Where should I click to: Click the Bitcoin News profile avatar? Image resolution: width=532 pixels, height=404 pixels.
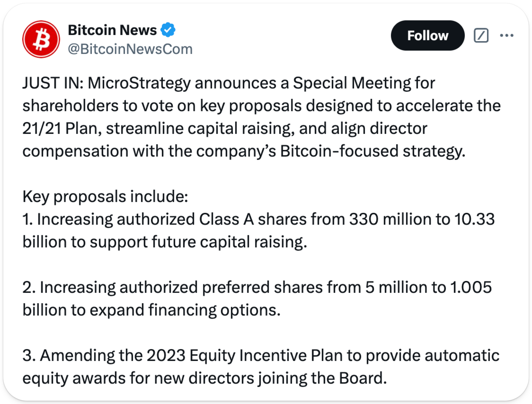(41, 39)
